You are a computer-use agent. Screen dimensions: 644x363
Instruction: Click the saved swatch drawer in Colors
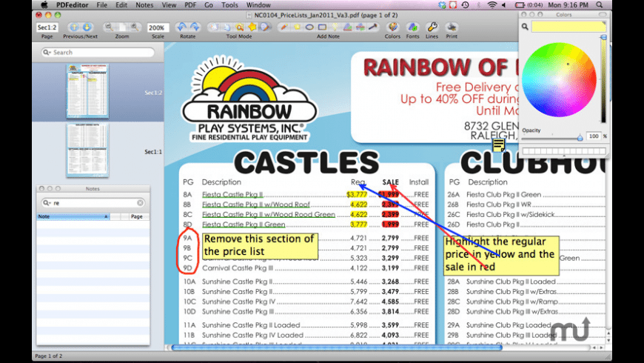563,151
